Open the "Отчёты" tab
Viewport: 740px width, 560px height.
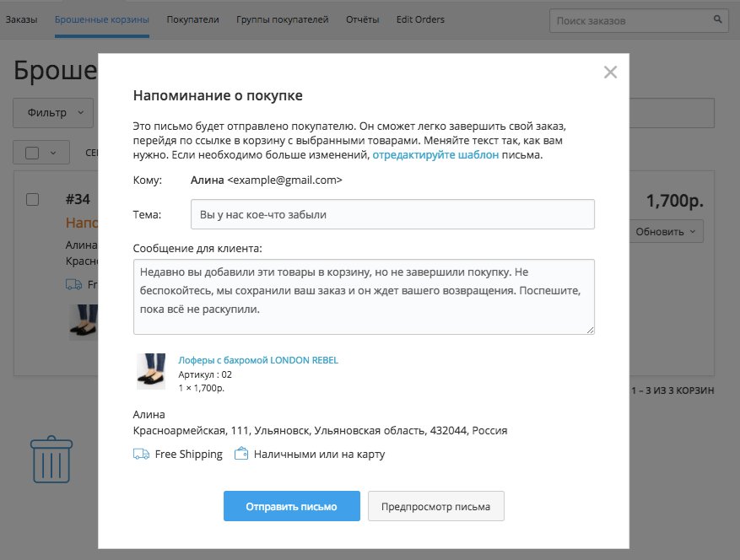tap(362, 19)
